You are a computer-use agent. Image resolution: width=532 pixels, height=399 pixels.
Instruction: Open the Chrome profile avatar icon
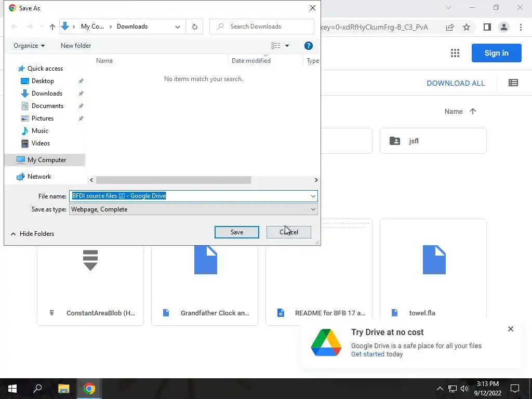[504, 27]
